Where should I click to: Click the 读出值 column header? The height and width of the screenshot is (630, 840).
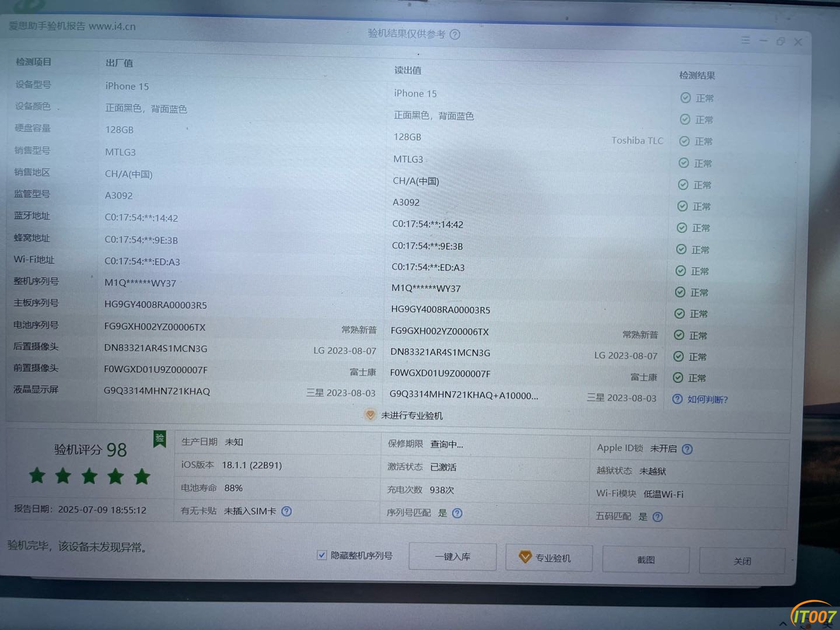pos(408,71)
